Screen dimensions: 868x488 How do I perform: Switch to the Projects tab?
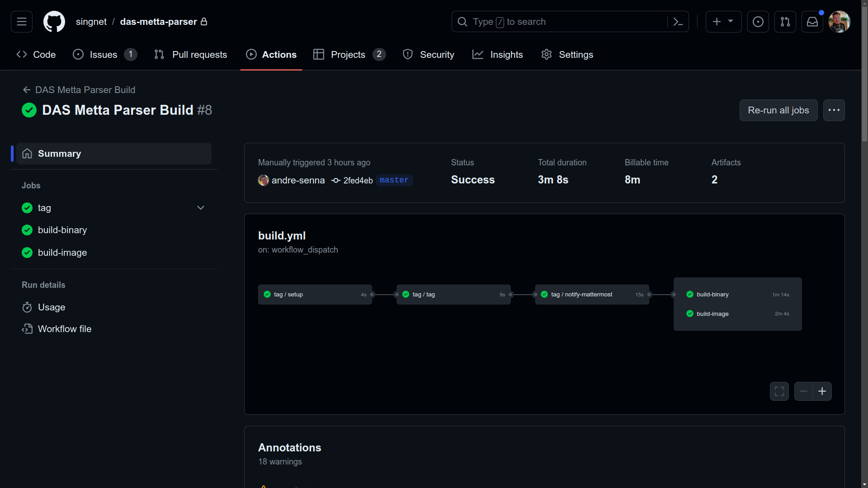(349, 55)
